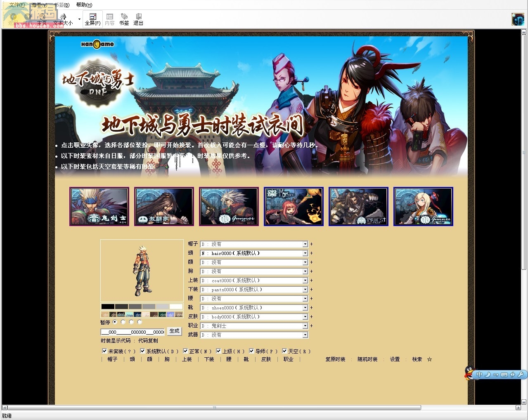Click the plus beside the 頭 hair dropdown
The width and height of the screenshot is (528, 420).
point(311,253)
